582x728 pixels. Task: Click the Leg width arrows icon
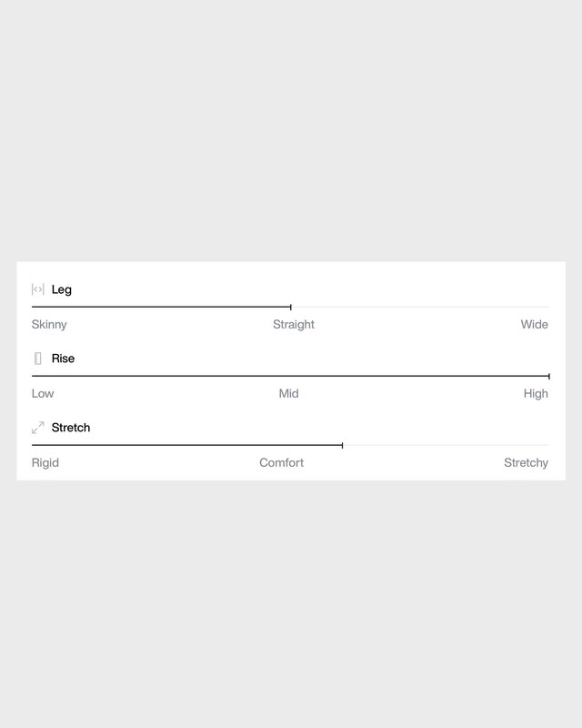[x=38, y=289]
